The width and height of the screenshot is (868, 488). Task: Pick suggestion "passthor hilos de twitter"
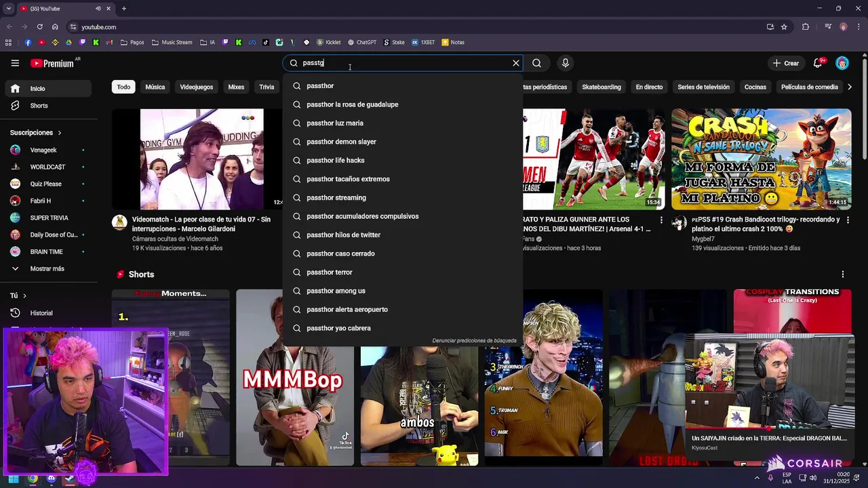pyautogui.click(x=402, y=235)
